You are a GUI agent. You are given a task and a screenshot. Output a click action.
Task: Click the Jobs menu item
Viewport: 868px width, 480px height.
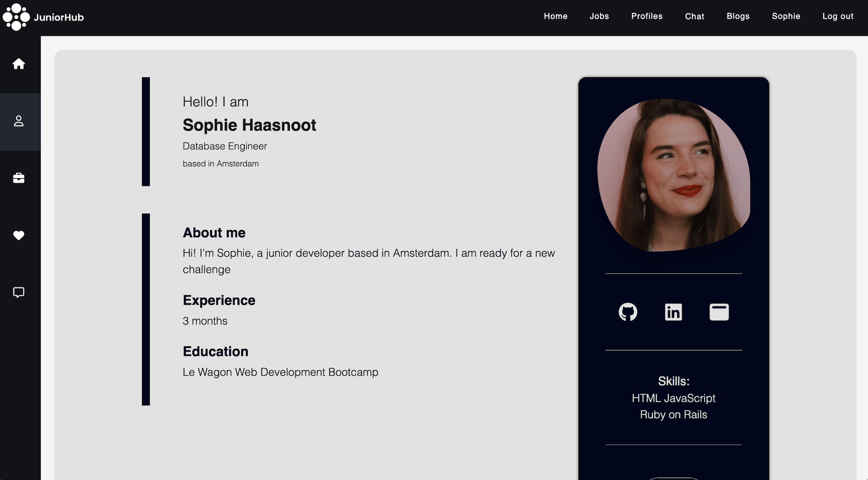599,16
